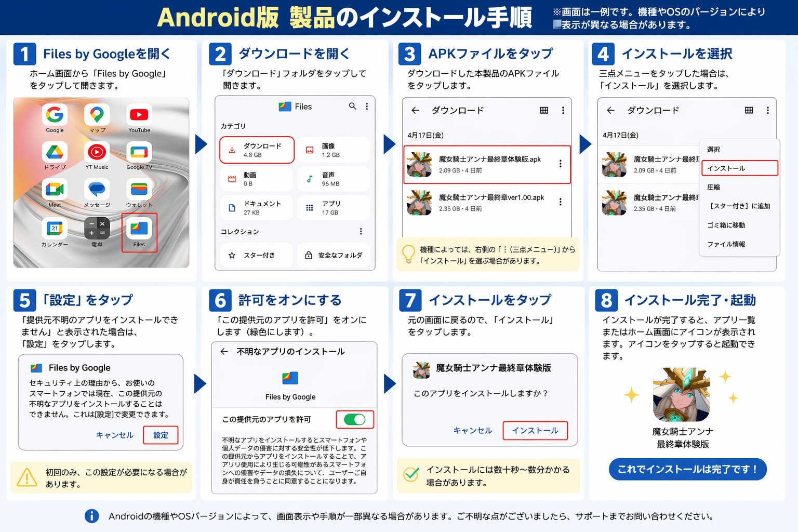Screen dimensions: 798x532
Task: Open the Google Maps app icon
Action: pyautogui.click(x=97, y=114)
